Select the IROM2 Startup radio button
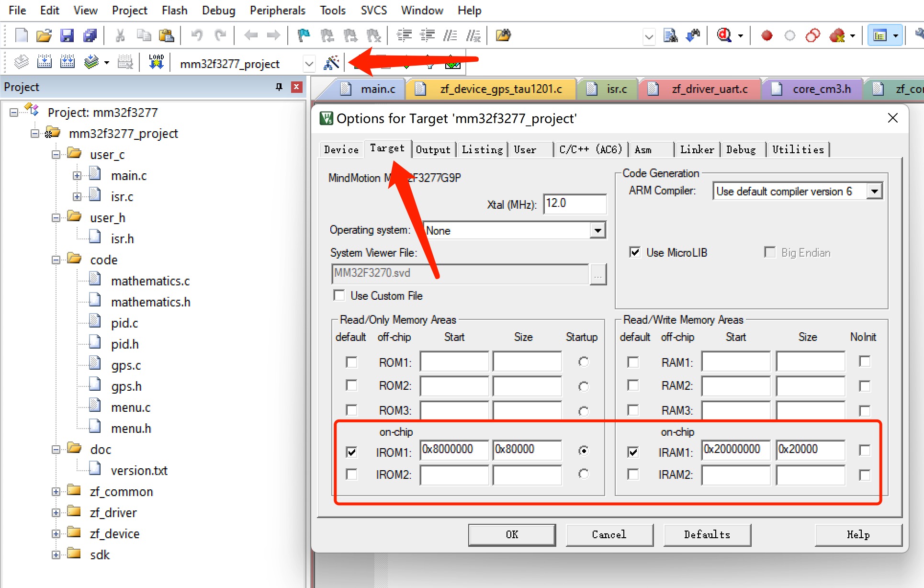The height and width of the screenshot is (588, 924). click(583, 474)
